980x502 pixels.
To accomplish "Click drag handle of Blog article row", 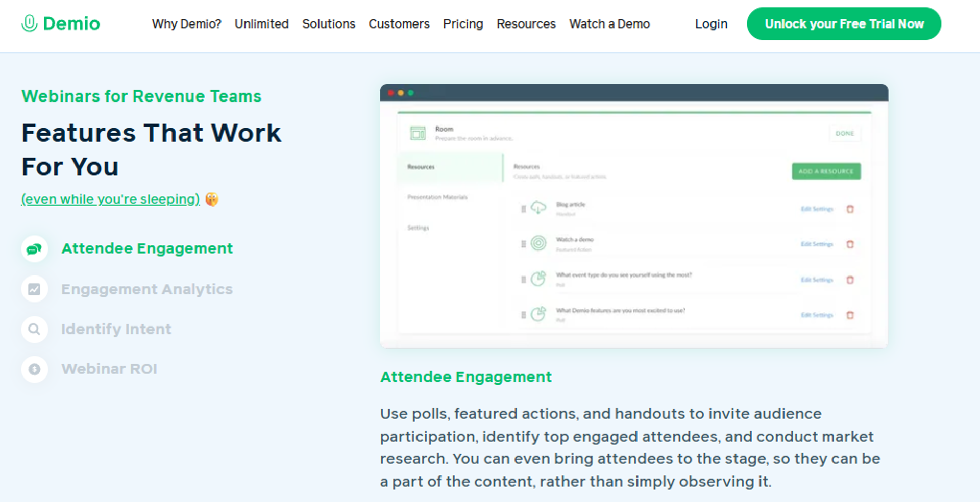I will (523, 209).
